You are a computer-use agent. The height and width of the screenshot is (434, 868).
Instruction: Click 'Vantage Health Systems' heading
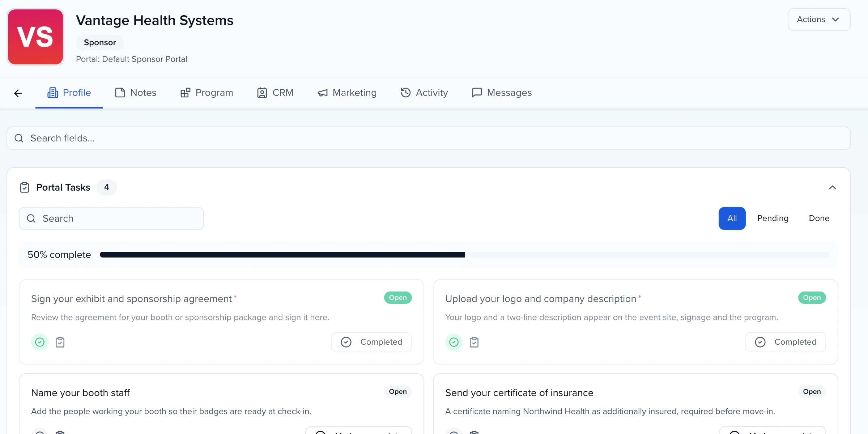(x=155, y=20)
